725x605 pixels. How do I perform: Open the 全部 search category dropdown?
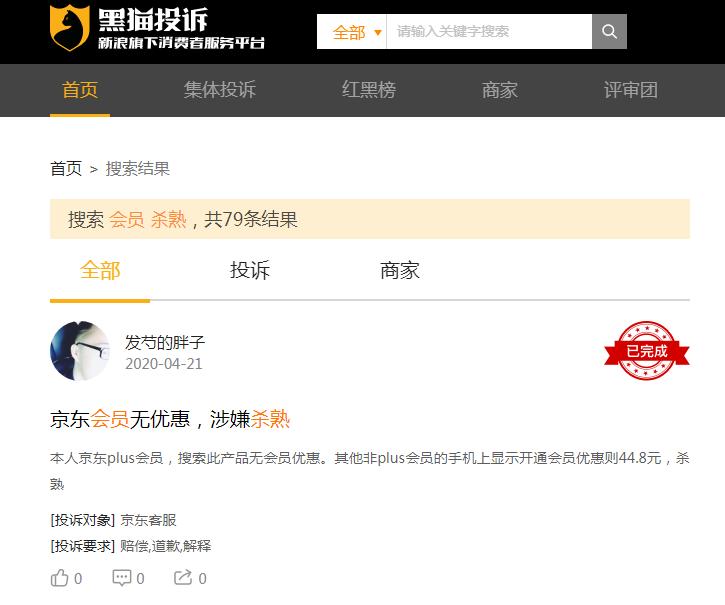pos(352,31)
